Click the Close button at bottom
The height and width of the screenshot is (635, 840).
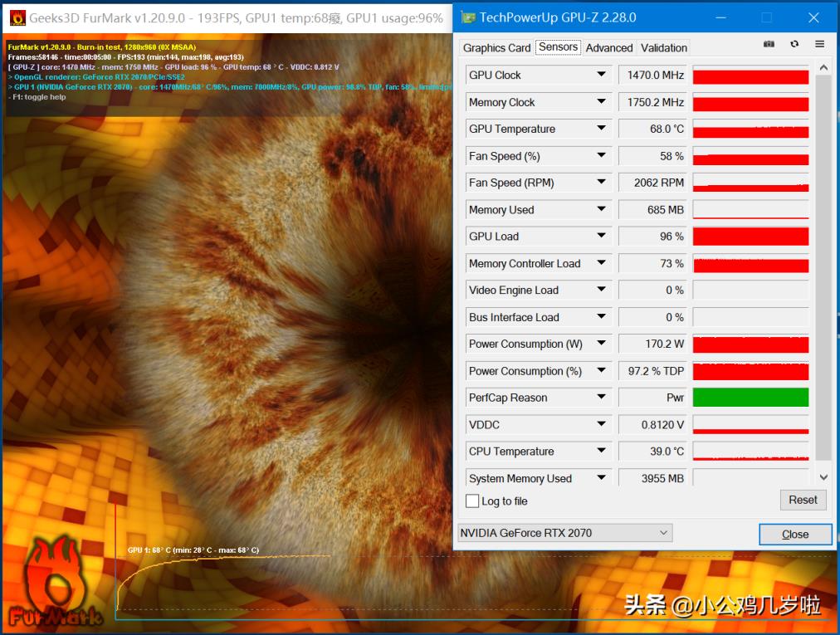point(795,535)
